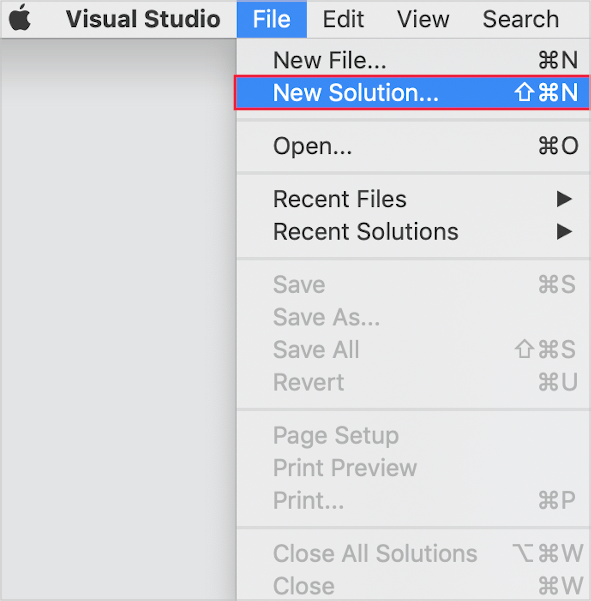Click the Save menu item
This screenshot has height=601, width=591.
click(413, 285)
